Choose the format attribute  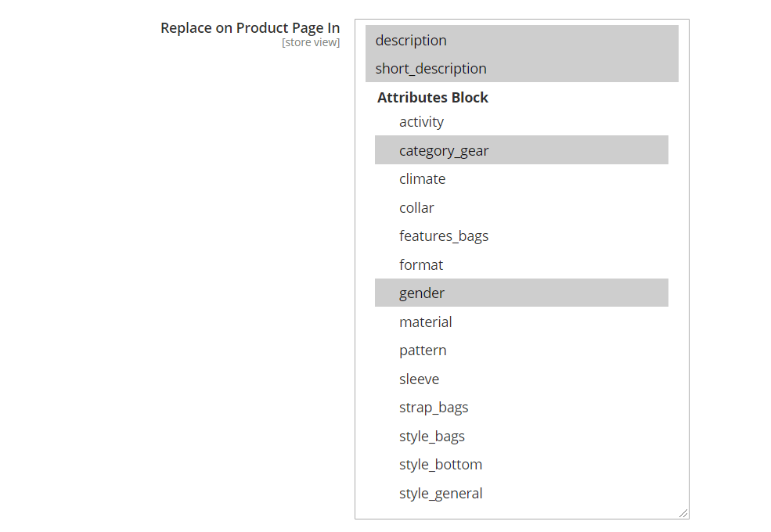tap(421, 265)
